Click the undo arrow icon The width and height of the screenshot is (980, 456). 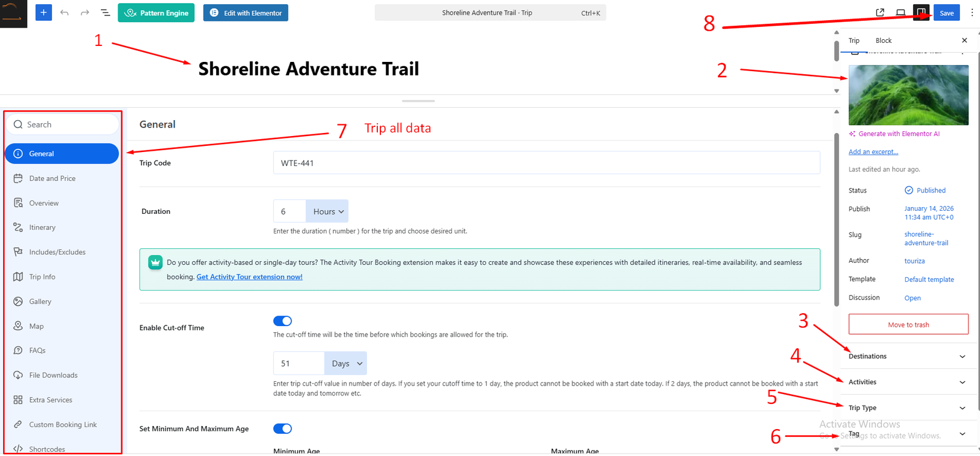tap(64, 13)
